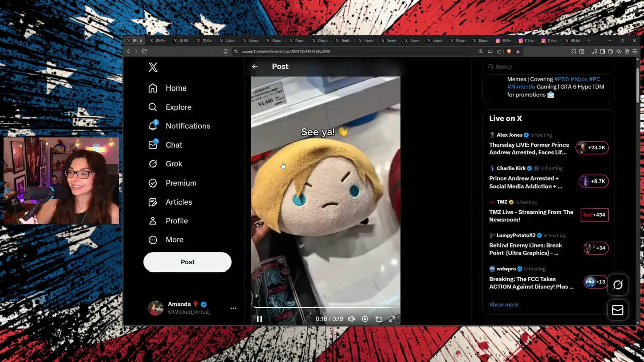Click the +13 listeners badge
The height and width of the screenshot is (362, 644).
595,282
